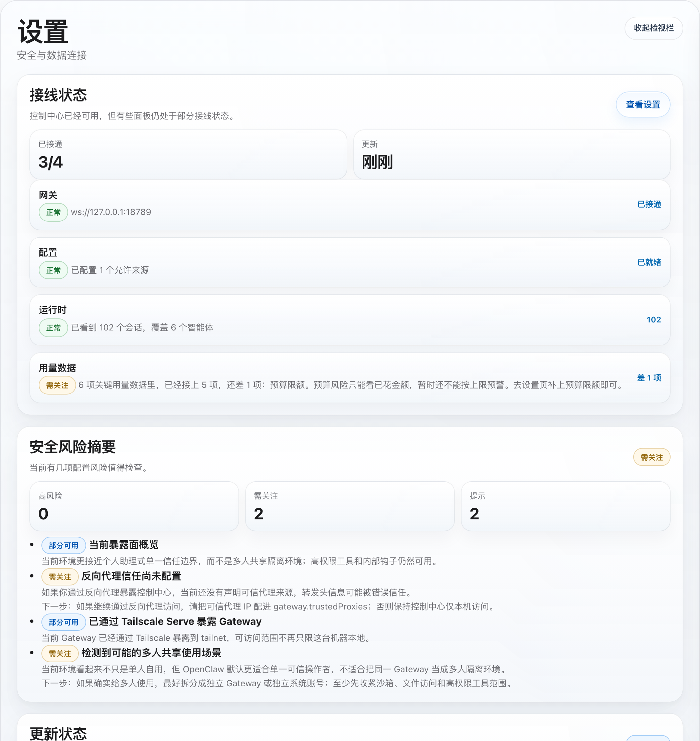Click the 已就绪 link on the 配置 row
This screenshot has width=700, height=741.
coord(649,262)
